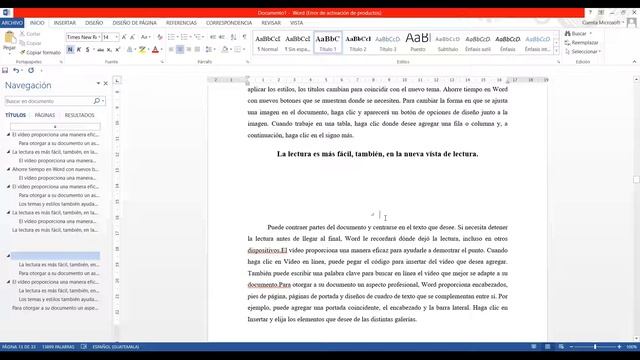Apply strikethrough formatting
This screenshot has width=640, height=360.
100,50
